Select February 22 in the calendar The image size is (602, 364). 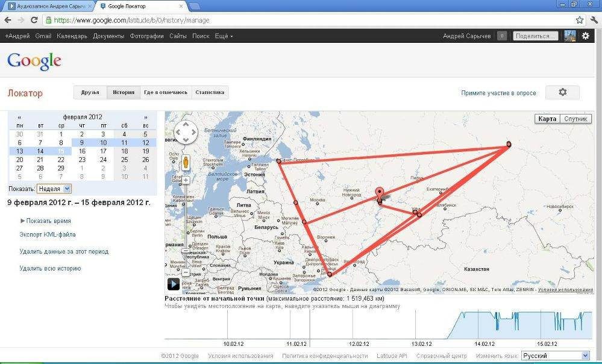point(61,160)
